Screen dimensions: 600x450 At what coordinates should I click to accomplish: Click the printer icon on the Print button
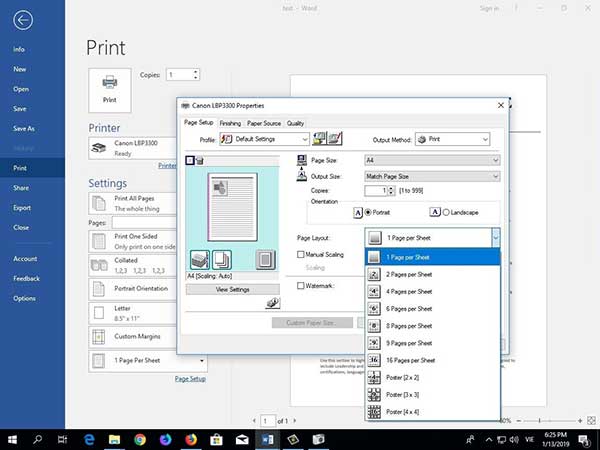[109, 83]
